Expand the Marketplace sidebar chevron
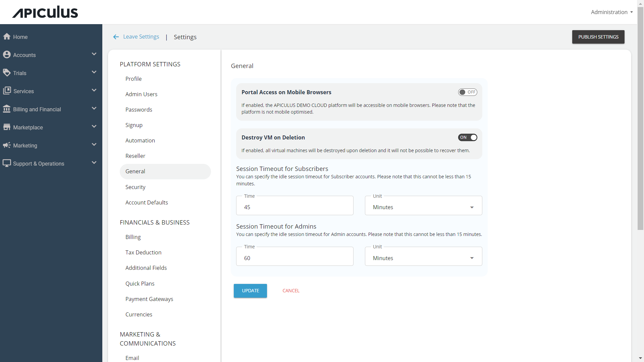Screen dimensions: 644x362 [94, 127]
